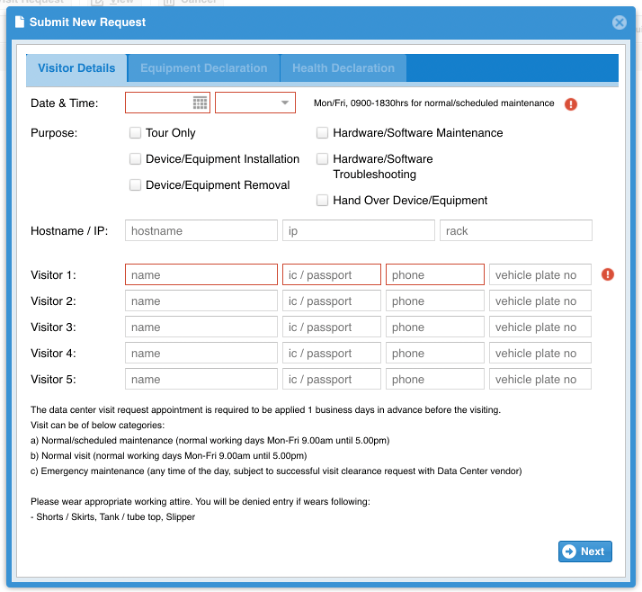Click the 'Hostname / IP:' label

pos(69,231)
